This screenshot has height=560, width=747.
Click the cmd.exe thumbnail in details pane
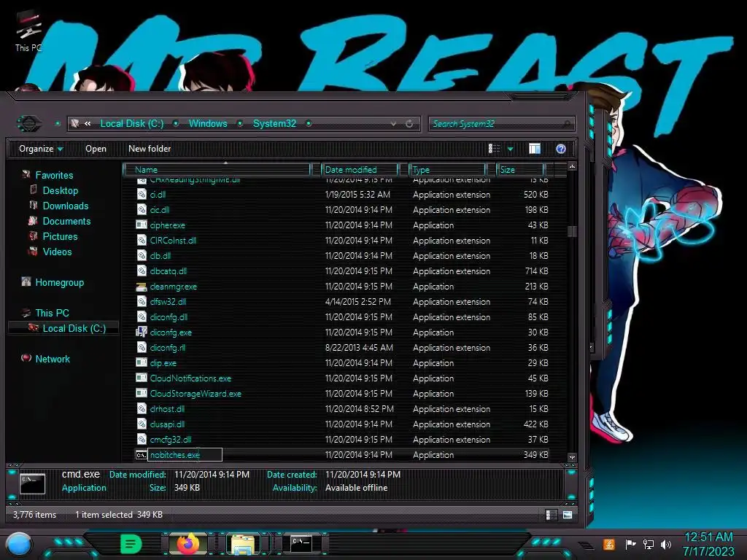point(32,484)
